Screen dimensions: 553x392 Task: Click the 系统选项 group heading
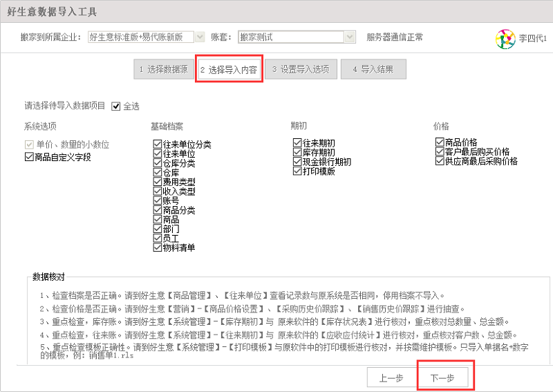40,126
